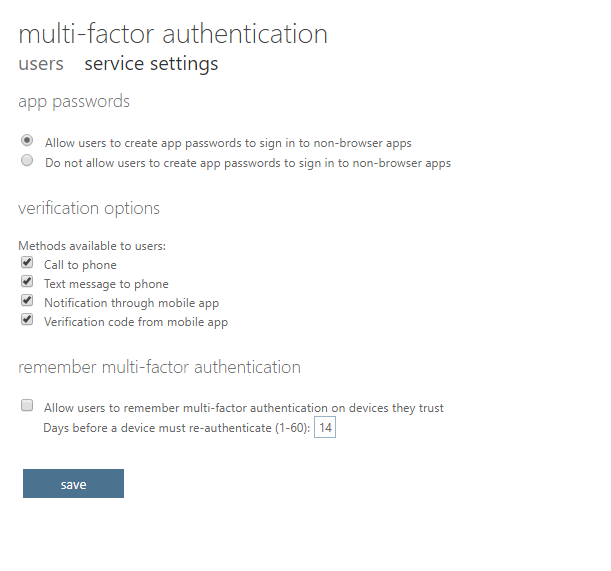Click the 'Verification code from mobile app' label text
Image resolution: width=611 pixels, height=571 pixels.
click(136, 322)
